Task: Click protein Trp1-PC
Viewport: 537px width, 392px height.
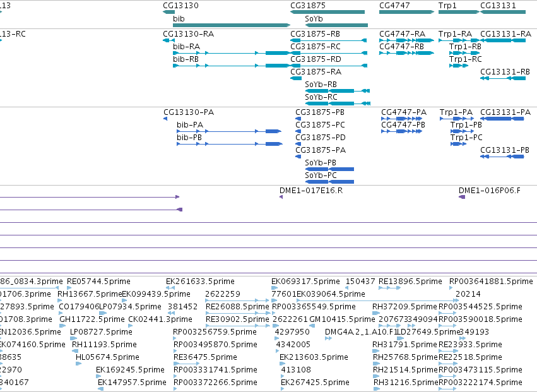Action: [459, 144]
